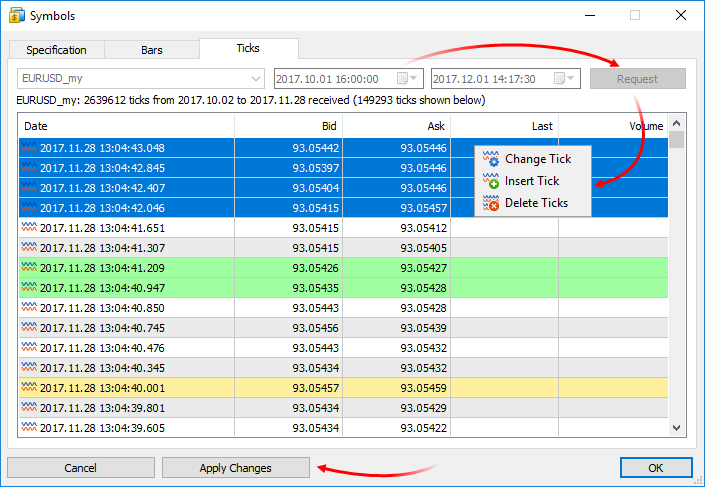The height and width of the screenshot is (487, 705).
Task: Click the scroll down arrow of tick list
Action: 677,427
